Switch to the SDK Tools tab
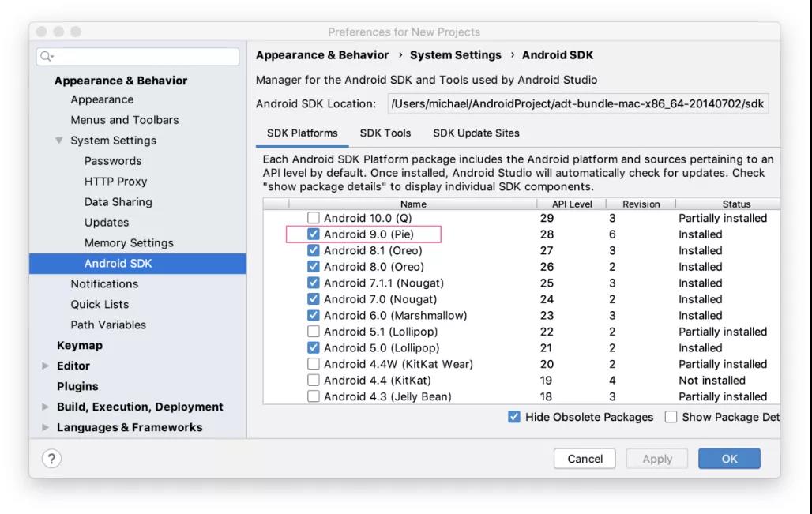Viewport: 812px width, 514px height. pyautogui.click(x=385, y=133)
